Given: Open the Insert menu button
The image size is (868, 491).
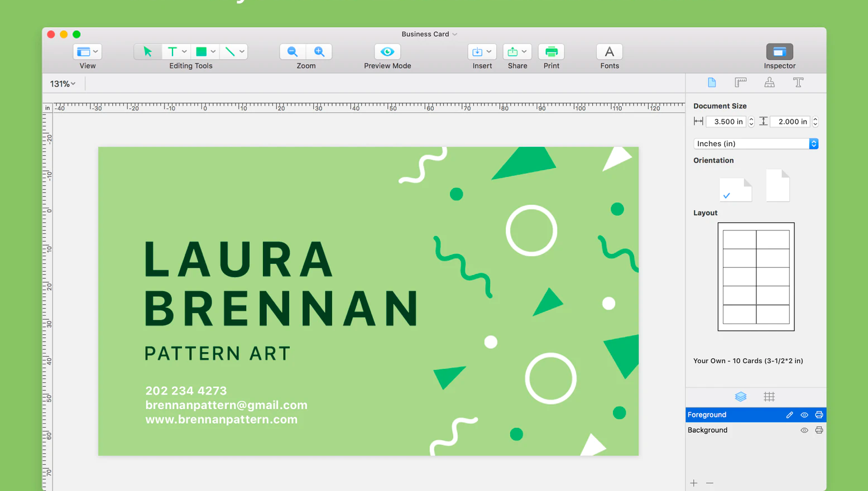Looking at the screenshot, I should [x=482, y=51].
